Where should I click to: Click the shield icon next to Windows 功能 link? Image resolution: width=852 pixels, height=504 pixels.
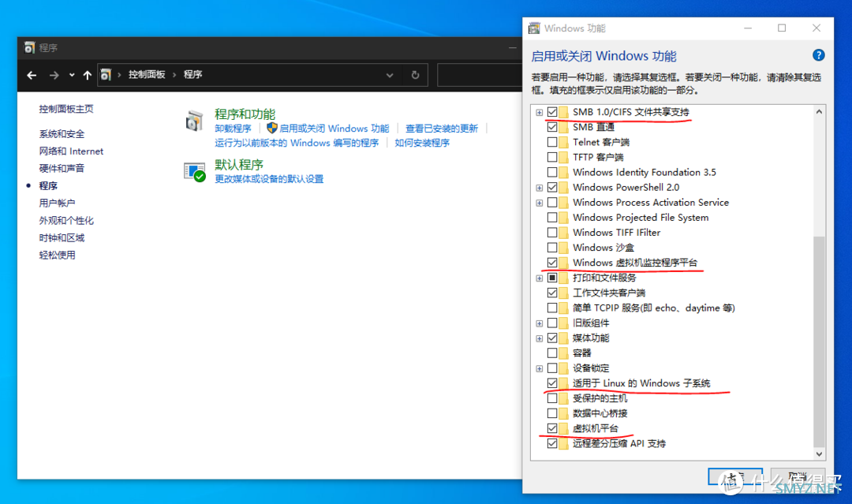click(x=271, y=128)
